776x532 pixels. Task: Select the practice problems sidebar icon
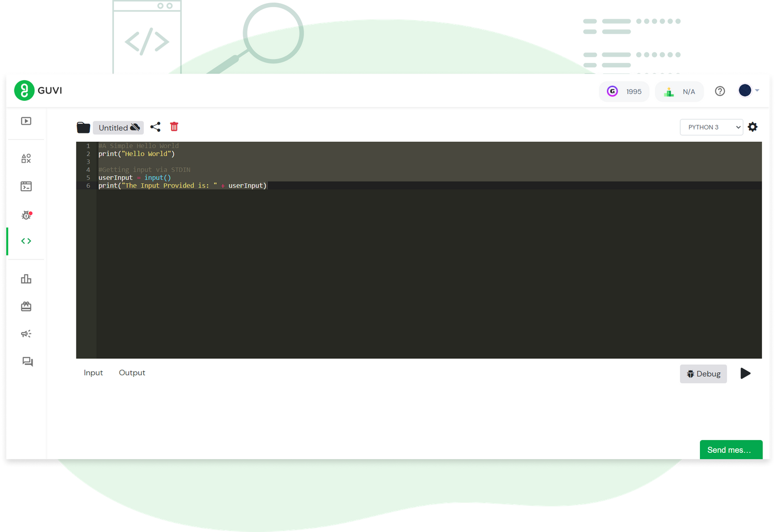pos(26,158)
